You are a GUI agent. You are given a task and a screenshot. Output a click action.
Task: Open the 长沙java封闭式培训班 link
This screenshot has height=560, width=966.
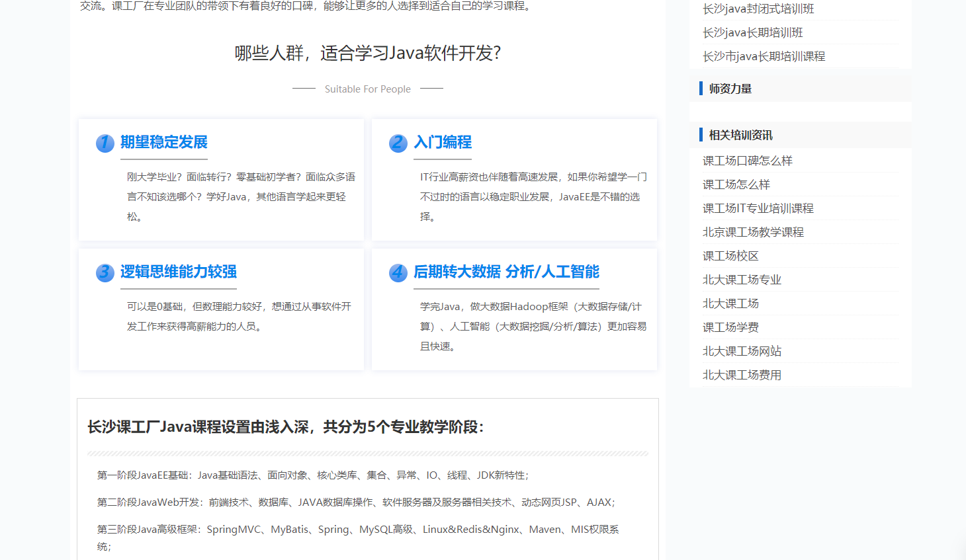[758, 9]
